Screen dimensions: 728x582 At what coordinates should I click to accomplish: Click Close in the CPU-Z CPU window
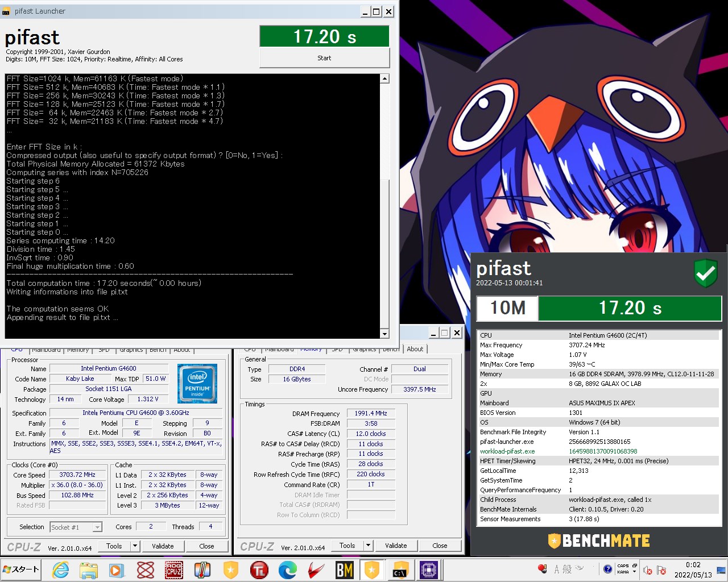click(206, 546)
